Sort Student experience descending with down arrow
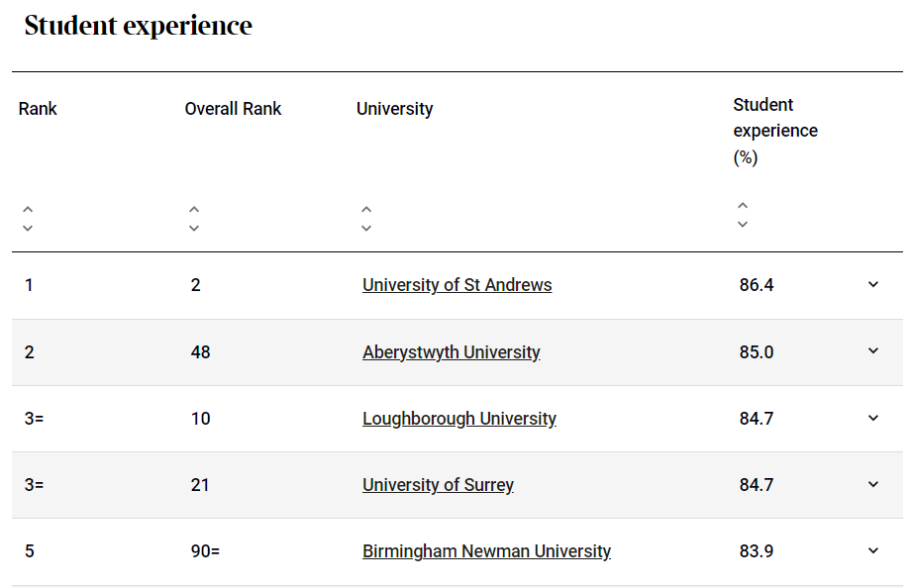Viewport: 914px width, 588px height. click(743, 224)
